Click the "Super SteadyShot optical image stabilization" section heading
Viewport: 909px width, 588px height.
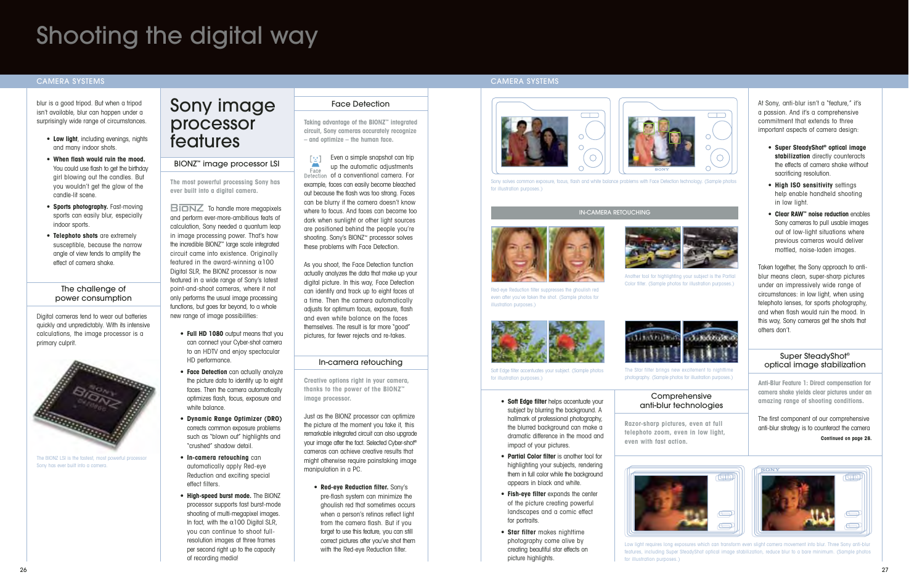[x=815, y=361]
